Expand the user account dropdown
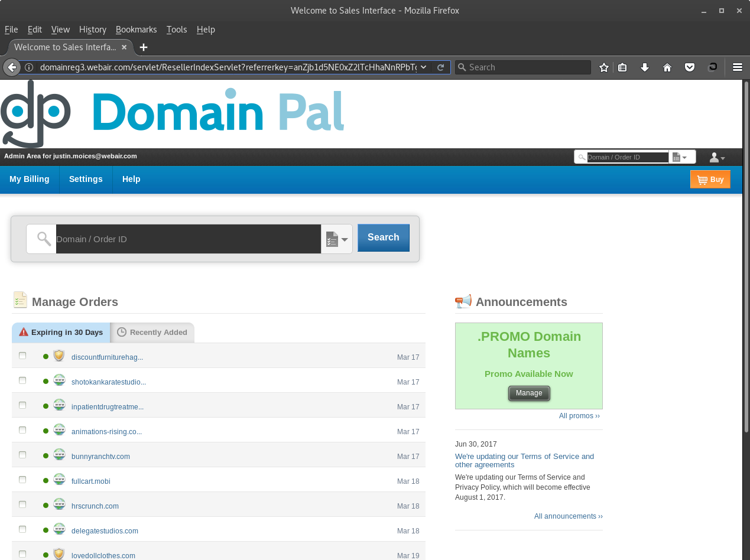This screenshot has height=560, width=750. [717, 157]
